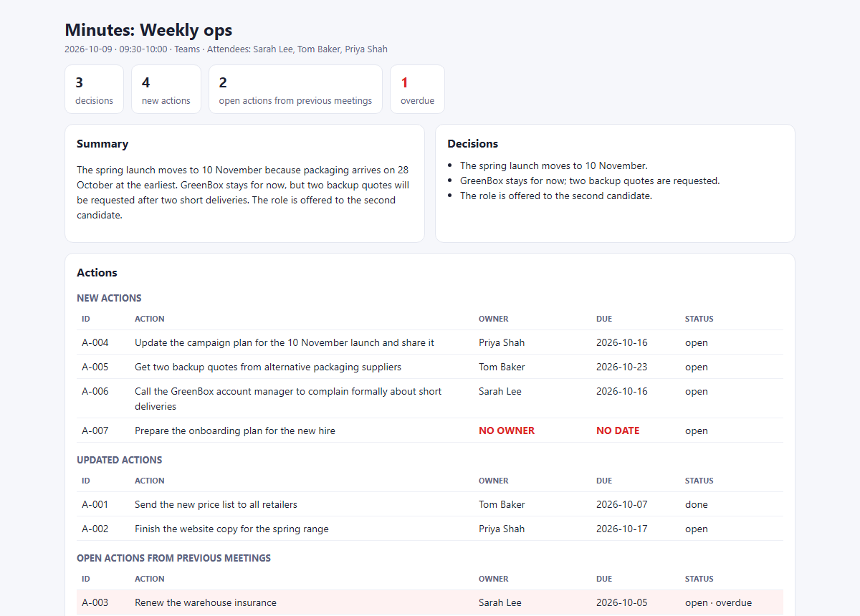Click the ID cell "A-002"
Image resolution: width=860 pixels, height=616 pixels.
coord(95,529)
